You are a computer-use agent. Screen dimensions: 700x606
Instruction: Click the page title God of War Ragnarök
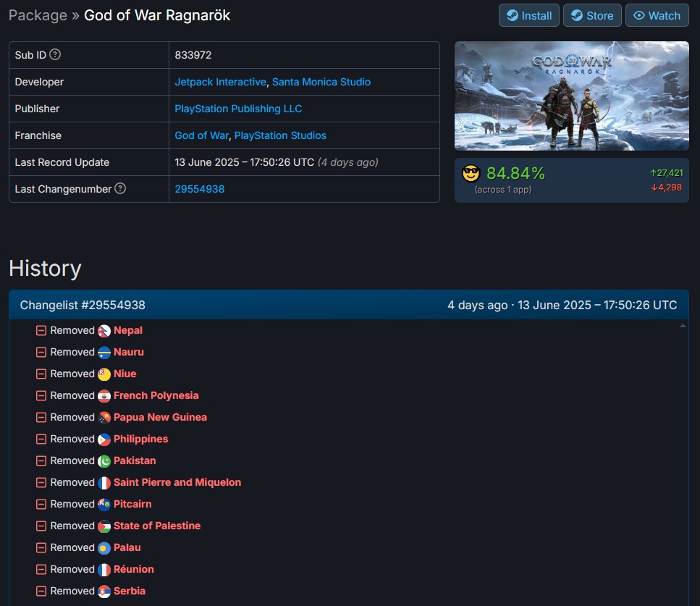click(x=157, y=15)
